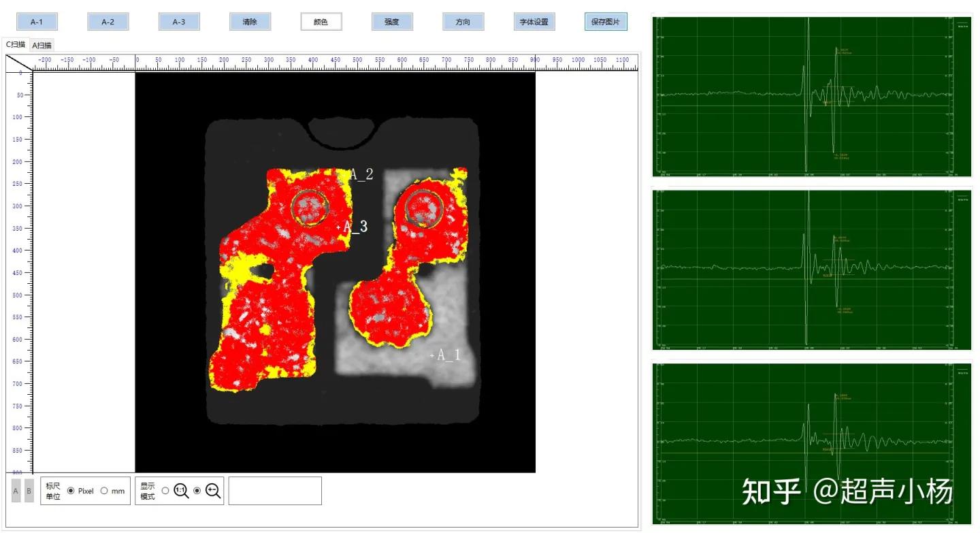980x533 pixels.
Task: Click the empty text field at the bottom
Action: tap(275, 490)
